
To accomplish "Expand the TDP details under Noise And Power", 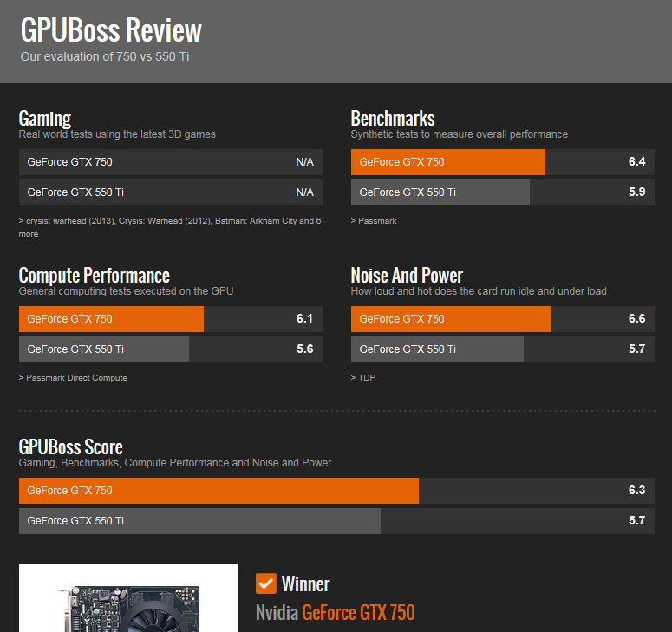I will coord(367,378).
